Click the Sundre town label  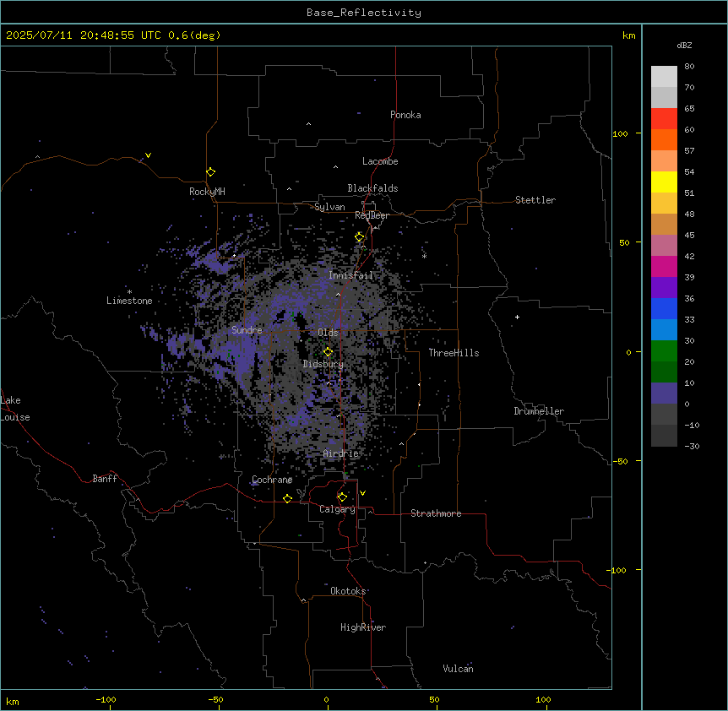pyautogui.click(x=247, y=330)
